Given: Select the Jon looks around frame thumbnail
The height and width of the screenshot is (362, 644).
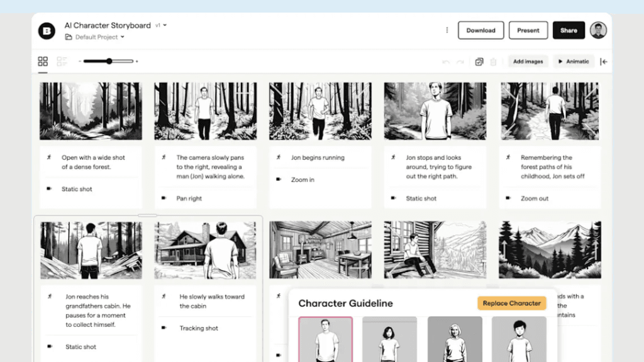Looking at the screenshot, I should (435, 111).
